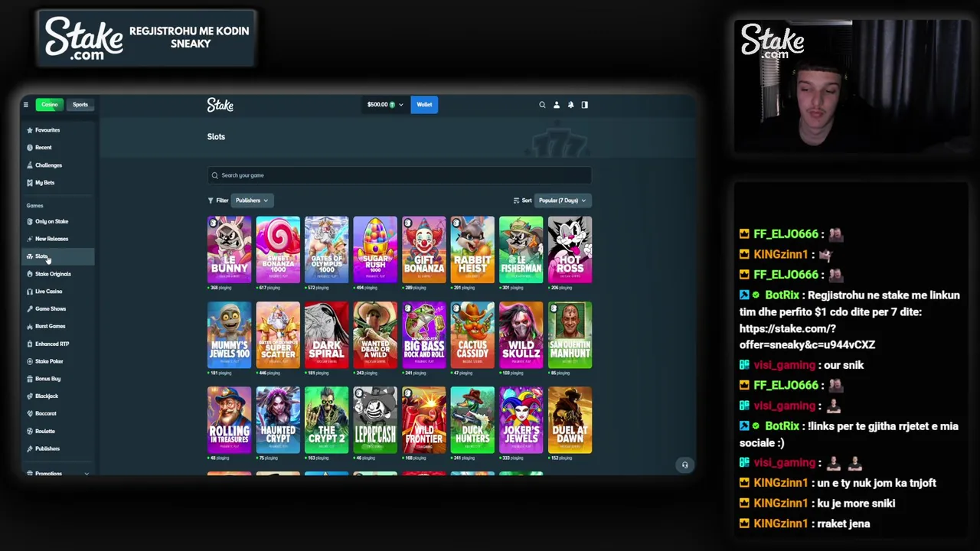Open Rolling in Treasures slot
The height and width of the screenshot is (551, 980).
229,420
